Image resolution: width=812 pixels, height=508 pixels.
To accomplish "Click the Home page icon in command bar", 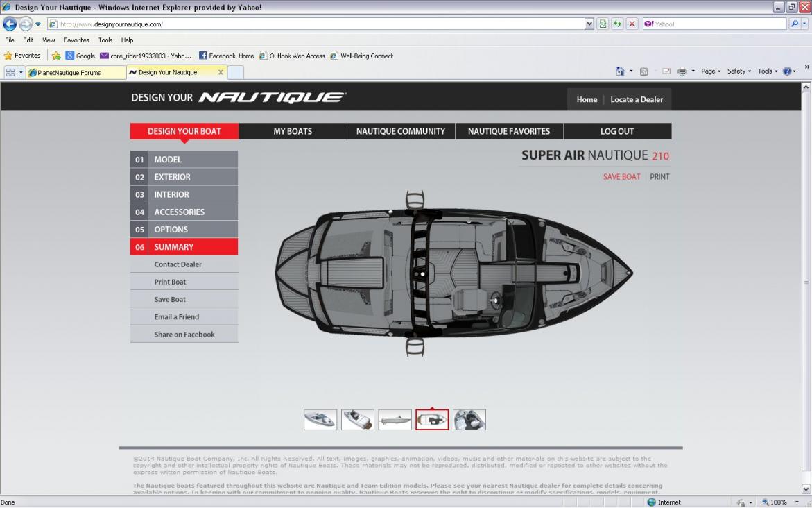I will click(620, 71).
